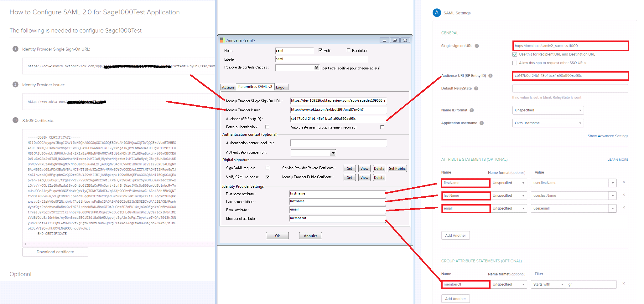The height and width of the screenshot is (304, 644).
Task: Open the Authentication comparison dropdown
Action: (x=333, y=153)
